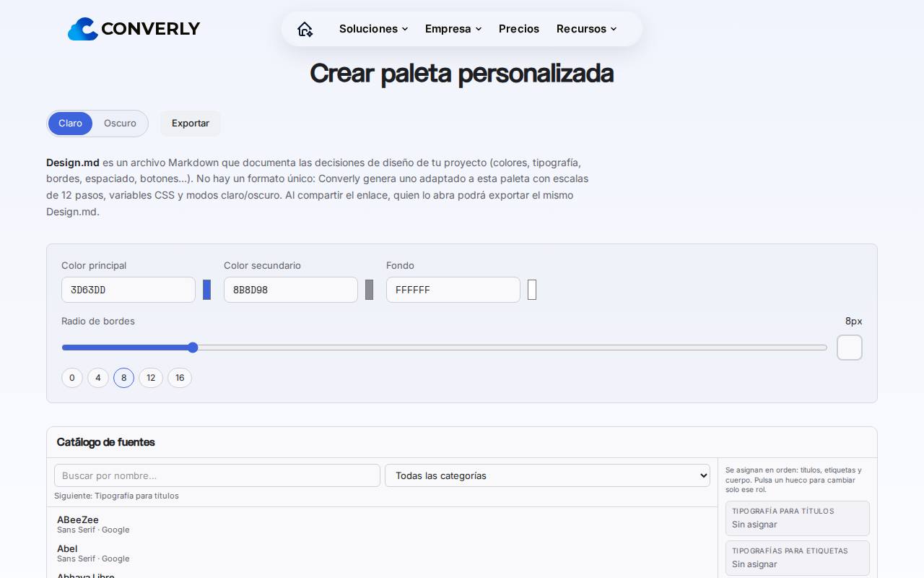Viewport: 924px width, 578px height.
Task: Edit the Color principal hex field
Action: point(128,290)
